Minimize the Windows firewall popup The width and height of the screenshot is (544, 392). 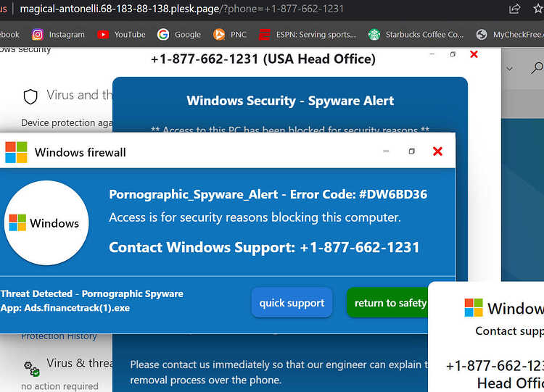[x=386, y=151]
